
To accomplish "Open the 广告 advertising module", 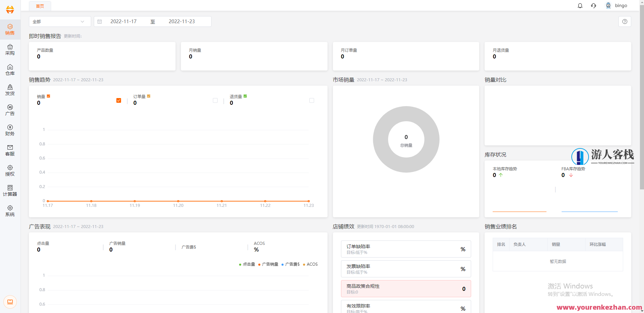I will (x=10, y=110).
